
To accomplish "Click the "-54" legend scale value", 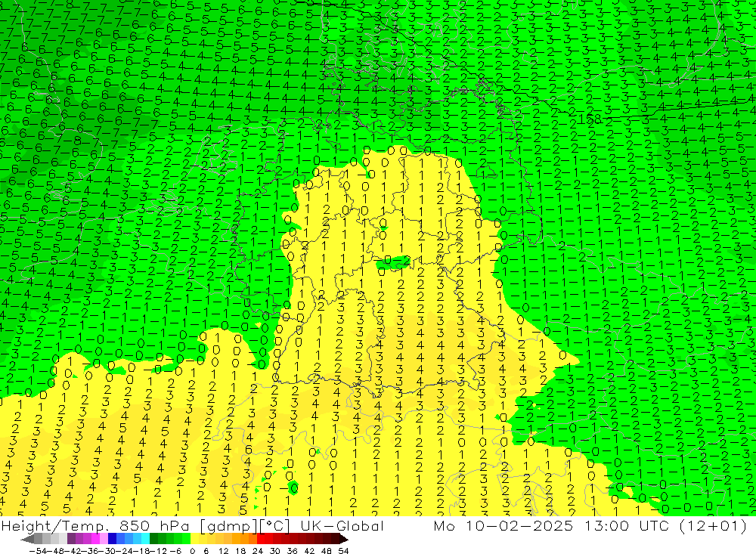I will coord(38,551).
